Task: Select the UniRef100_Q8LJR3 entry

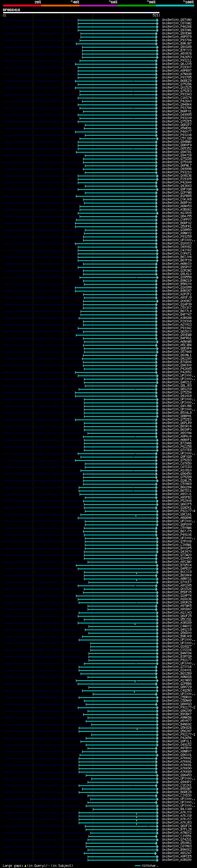Action: (176, 386)
